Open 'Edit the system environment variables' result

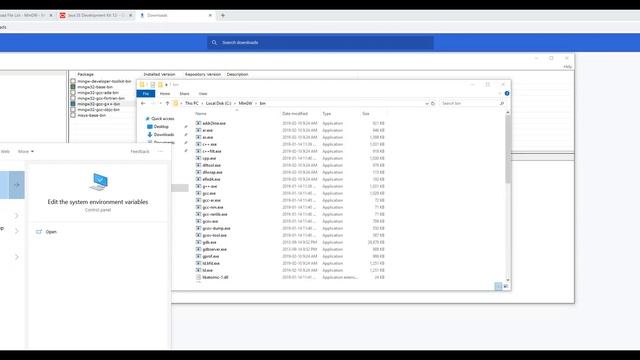click(98, 202)
